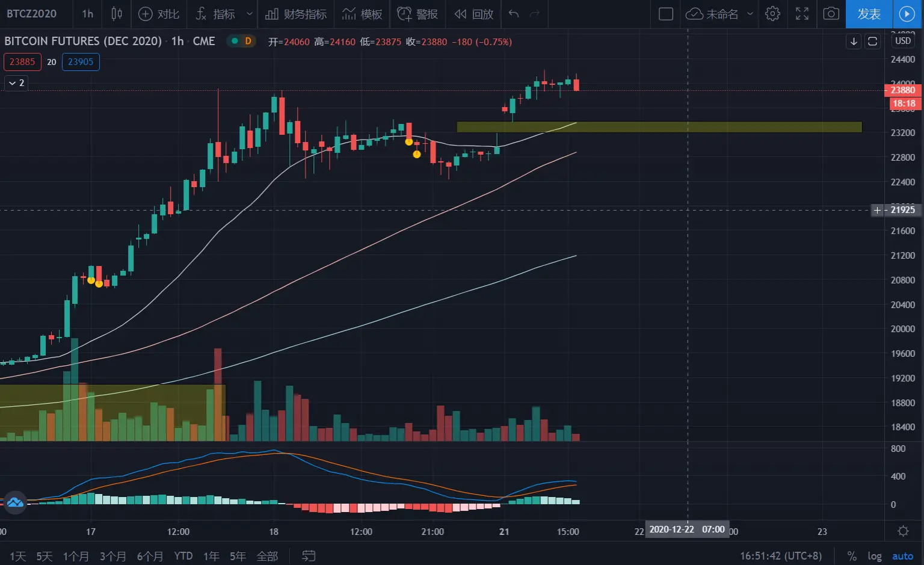The image size is (924, 565).
Task: Change the 1h interval selector
Action: 88,14
